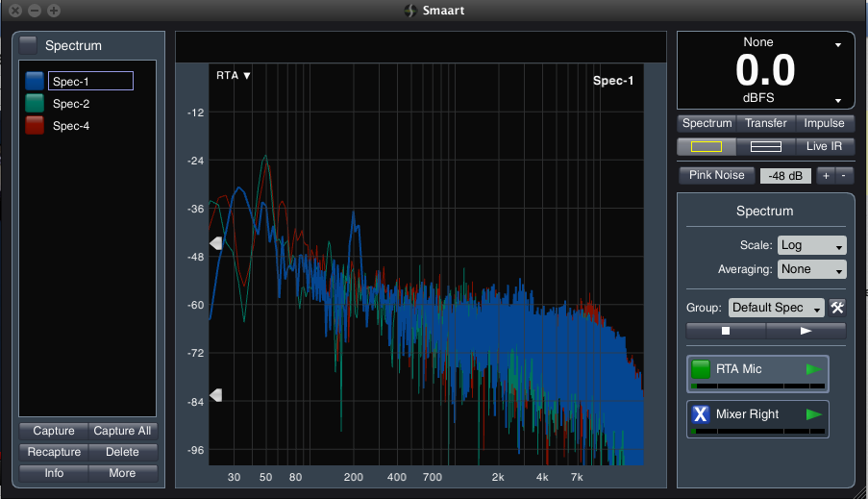Click the lower level threshold marker on graph
Image resolution: width=868 pixels, height=499 pixels.
[x=216, y=395]
